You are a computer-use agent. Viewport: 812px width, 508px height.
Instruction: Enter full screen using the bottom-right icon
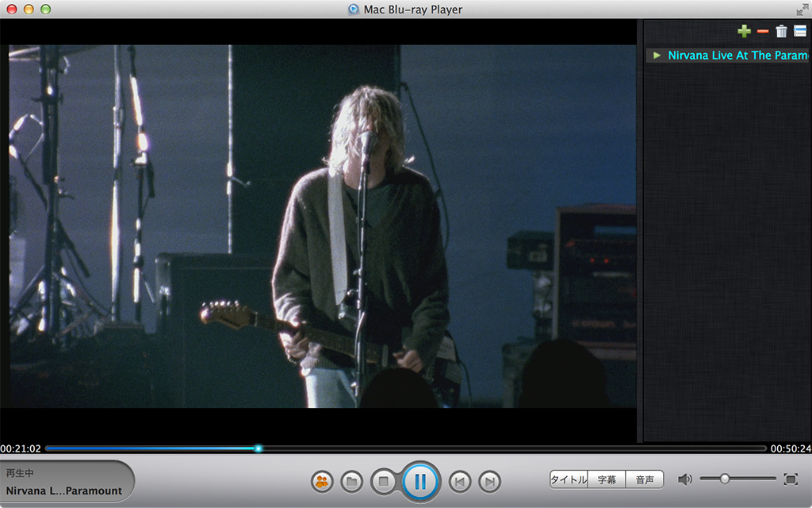(791, 479)
